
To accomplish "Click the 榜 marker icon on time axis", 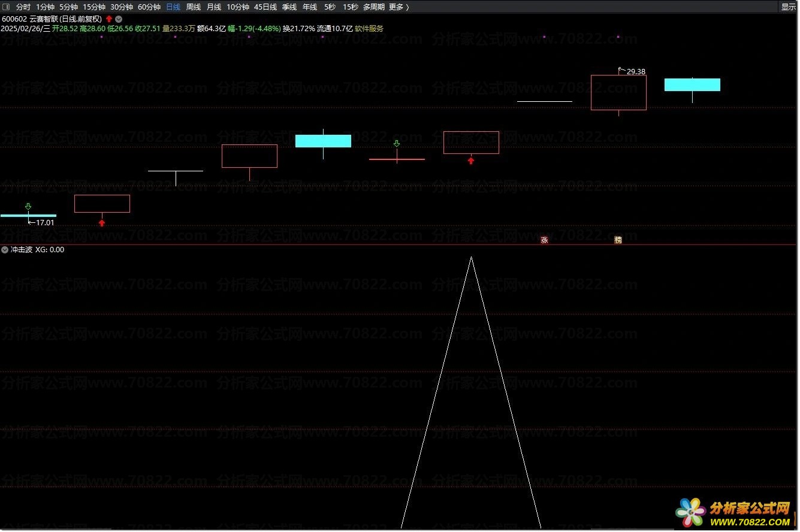I will [x=618, y=240].
